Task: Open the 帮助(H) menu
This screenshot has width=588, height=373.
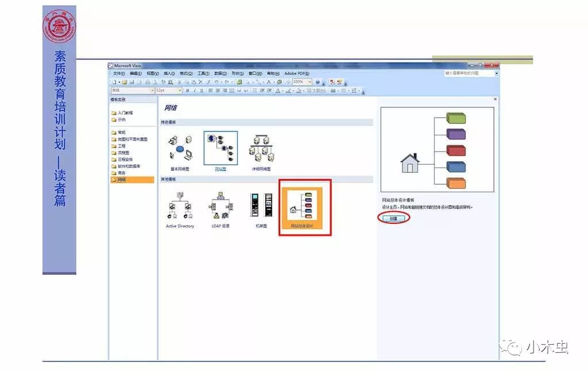Action: (x=273, y=73)
